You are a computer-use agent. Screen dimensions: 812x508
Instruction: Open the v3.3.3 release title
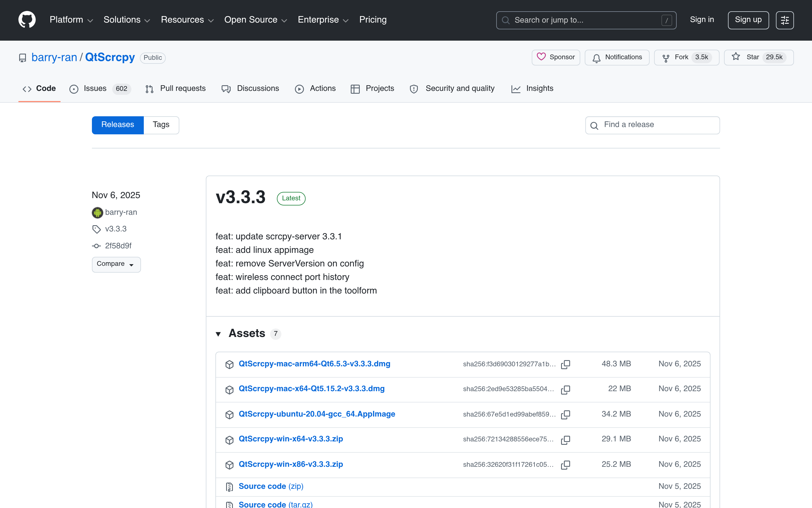(240, 197)
